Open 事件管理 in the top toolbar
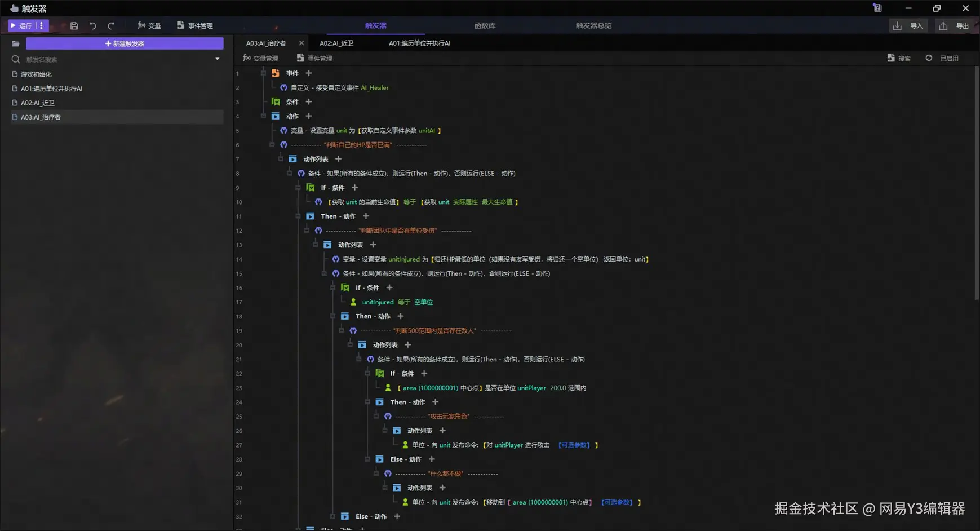 (195, 25)
